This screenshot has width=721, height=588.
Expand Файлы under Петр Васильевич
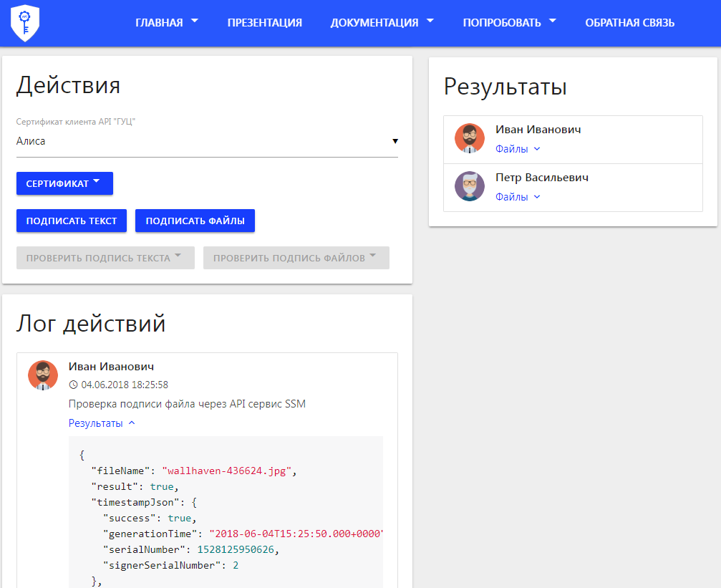[x=518, y=197]
